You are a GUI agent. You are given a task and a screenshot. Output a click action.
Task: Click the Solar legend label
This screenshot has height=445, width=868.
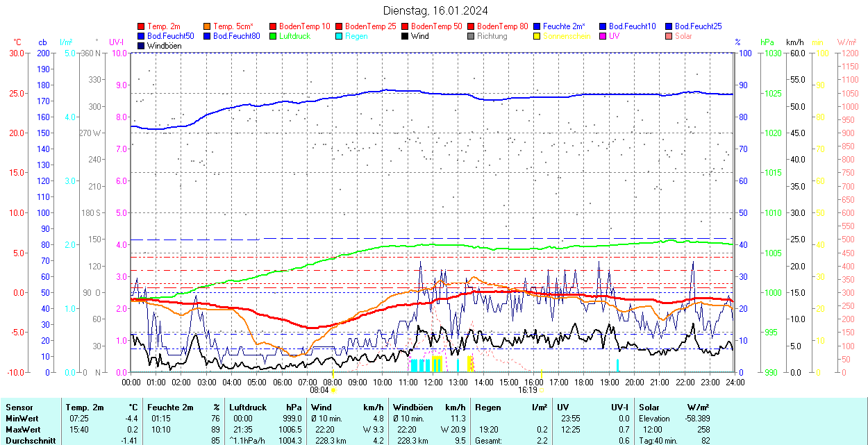[x=683, y=36]
